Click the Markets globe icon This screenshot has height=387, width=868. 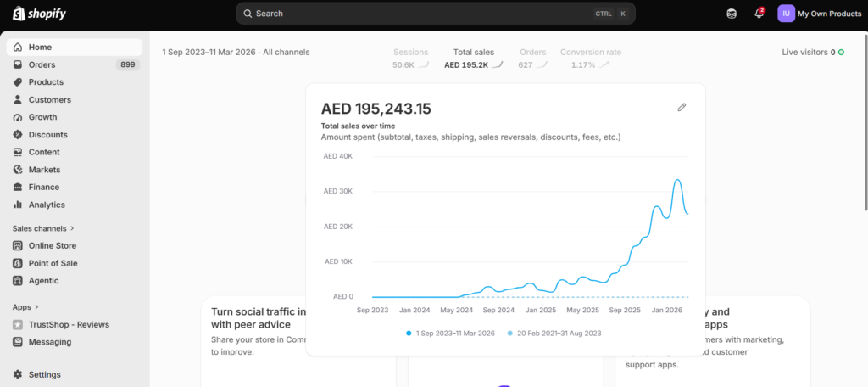pyautogui.click(x=18, y=170)
